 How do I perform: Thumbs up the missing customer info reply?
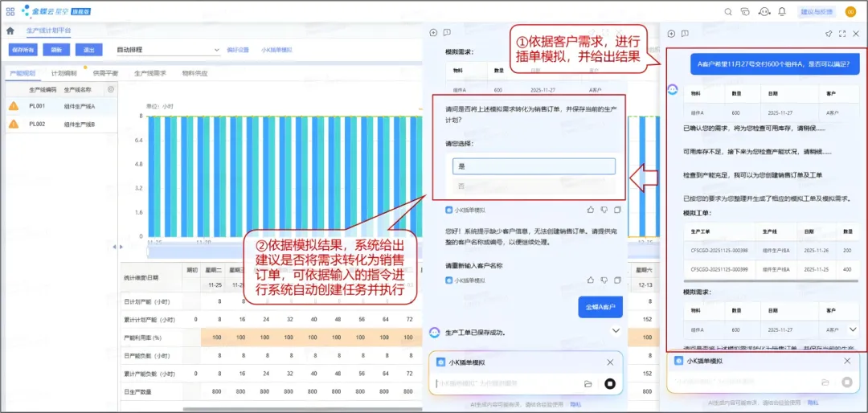pos(591,280)
